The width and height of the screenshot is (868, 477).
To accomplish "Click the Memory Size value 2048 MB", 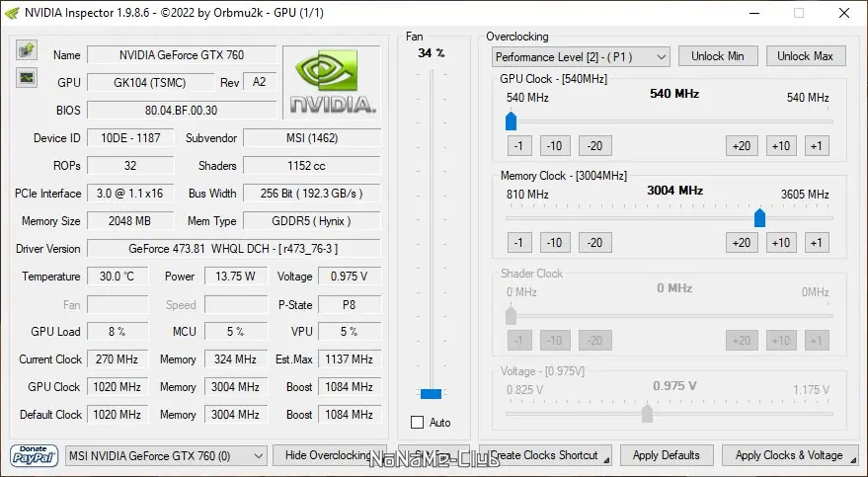I will pyautogui.click(x=130, y=221).
